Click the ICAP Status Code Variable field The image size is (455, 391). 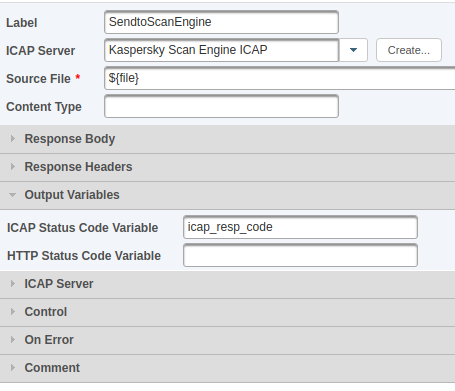click(x=300, y=227)
